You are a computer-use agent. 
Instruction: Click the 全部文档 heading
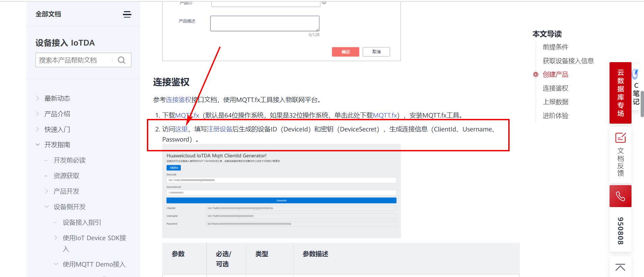(48, 14)
